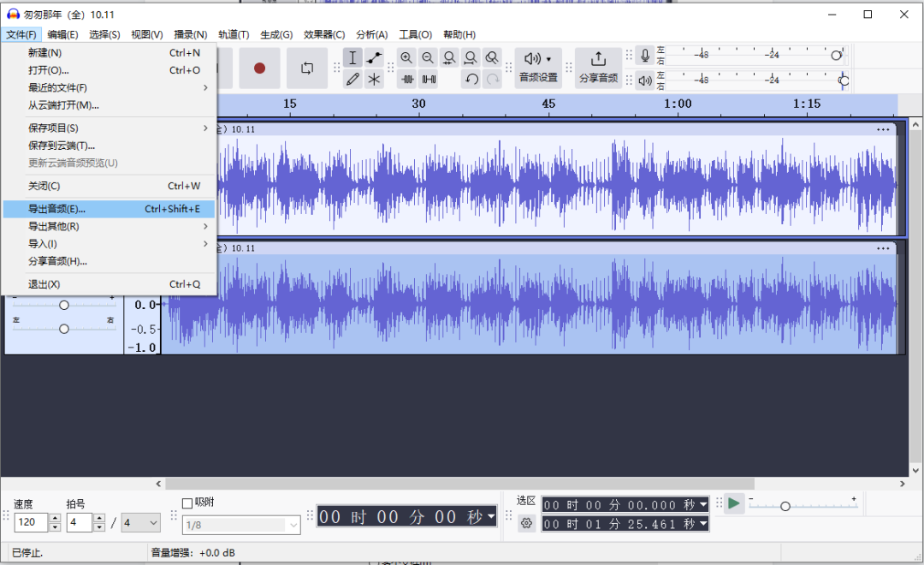Enable the 吸附 snapping checkbox
Image resolution: width=924 pixels, height=565 pixels.
(x=187, y=503)
